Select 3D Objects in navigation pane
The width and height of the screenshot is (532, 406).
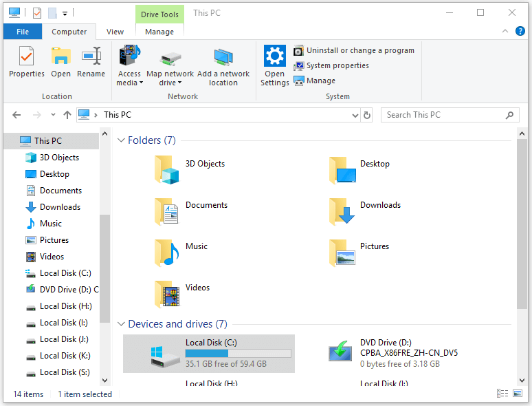pos(52,158)
